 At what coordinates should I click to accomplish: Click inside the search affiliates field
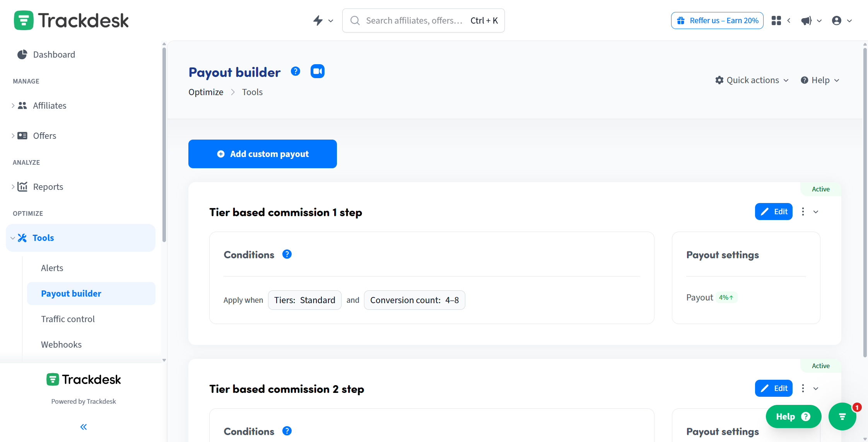coord(422,20)
